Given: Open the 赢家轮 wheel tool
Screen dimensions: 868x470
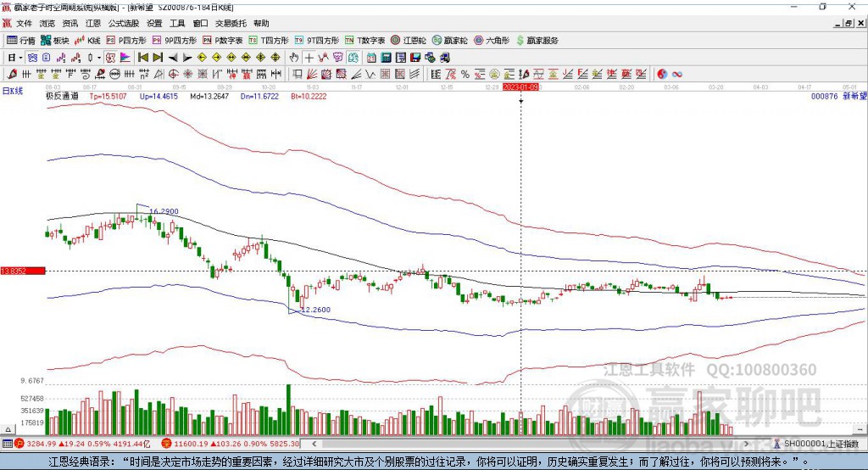Looking at the screenshot, I should [x=449, y=41].
